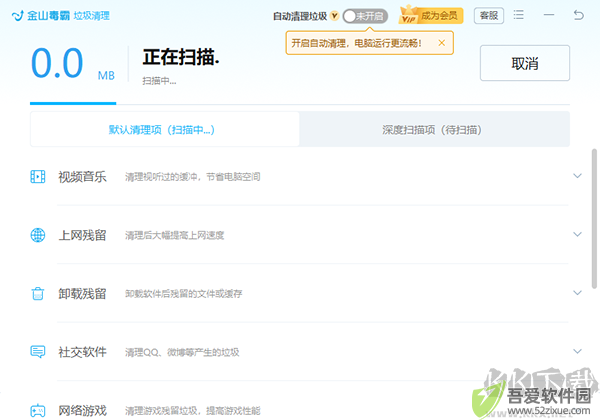The width and height of the screenshot is (600, 420).
Task: Open the hamburger menu icon
Action: pyautogui.click(x=518, y=15)
